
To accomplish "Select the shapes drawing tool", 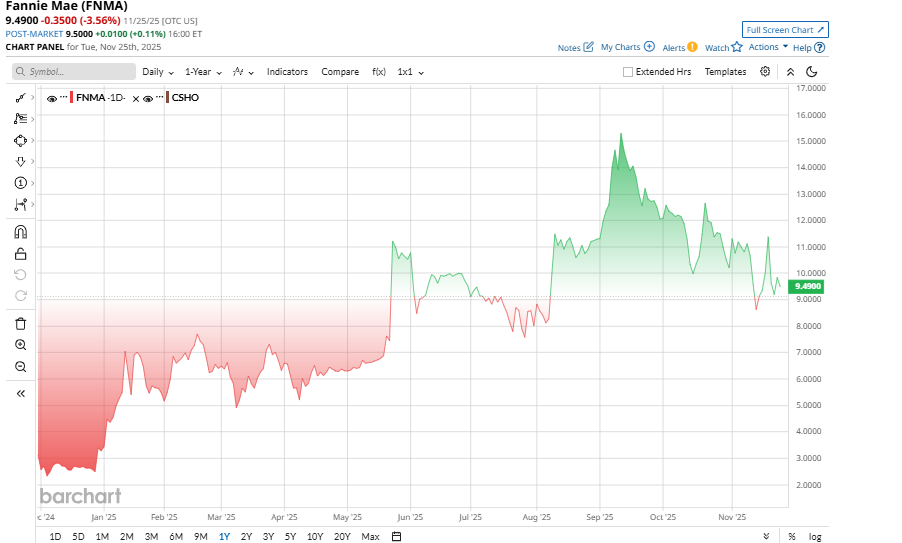I will [x=20, y=140].
